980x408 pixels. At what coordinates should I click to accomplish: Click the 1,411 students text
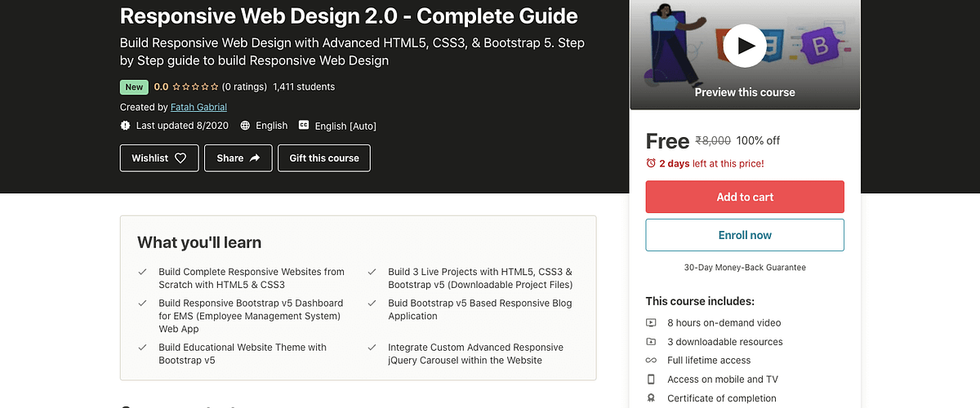point(304,86)
